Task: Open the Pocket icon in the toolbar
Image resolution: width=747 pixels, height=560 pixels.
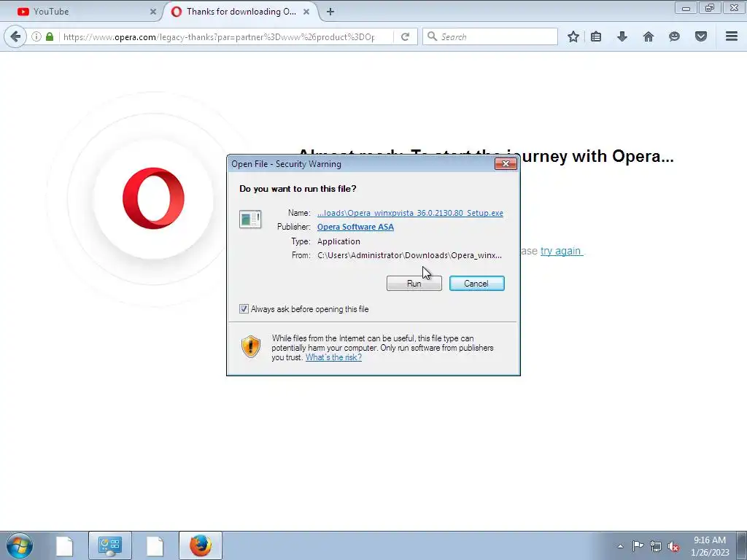Action: (x=701, y=36)
